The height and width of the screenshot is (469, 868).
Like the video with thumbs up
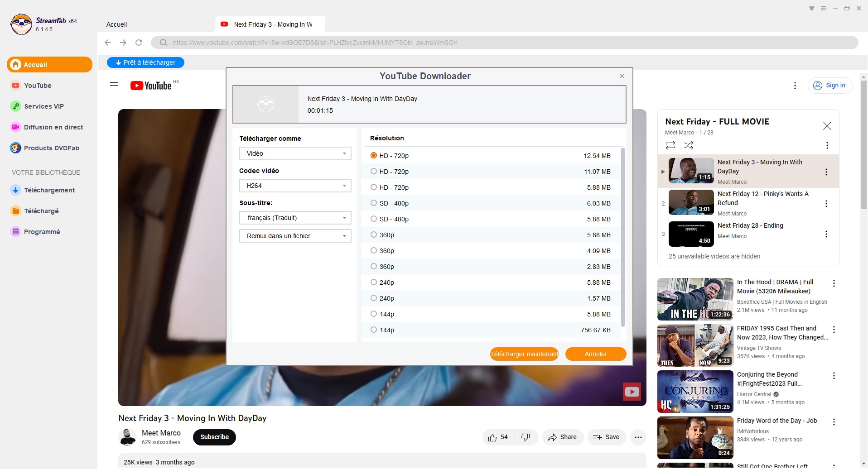[498, 437]
